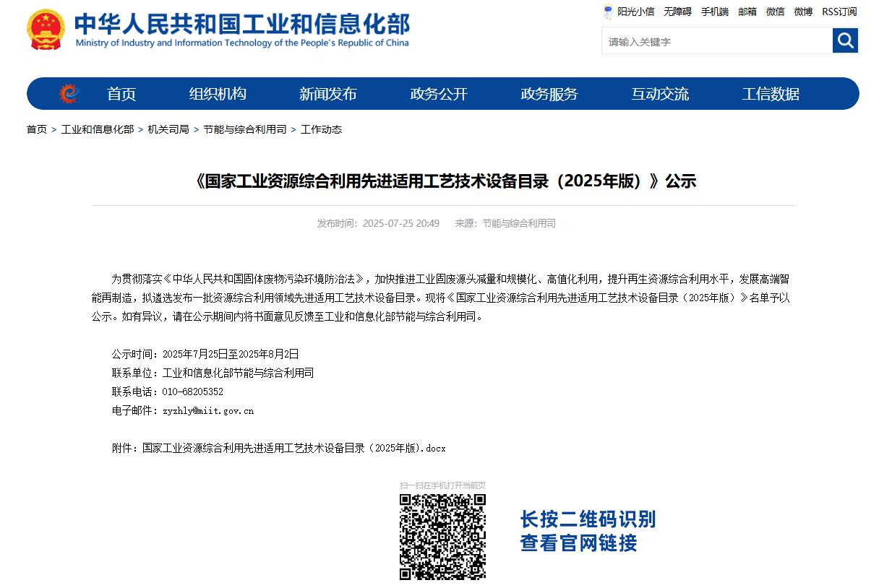
Task: Go to 首页 in the breadcrumb
Action: [x=37, y=129]
